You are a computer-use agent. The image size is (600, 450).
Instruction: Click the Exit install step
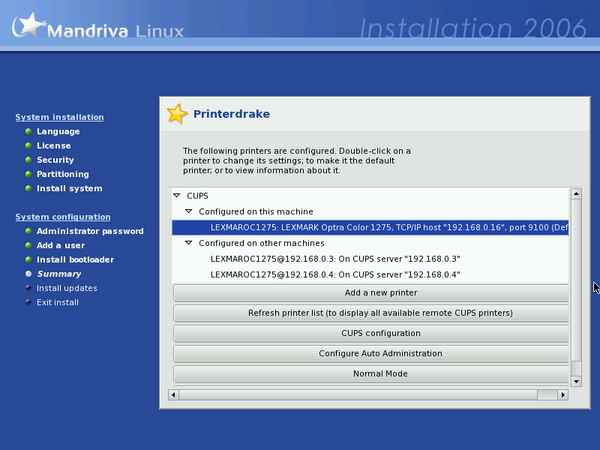(x=57, y=302)
